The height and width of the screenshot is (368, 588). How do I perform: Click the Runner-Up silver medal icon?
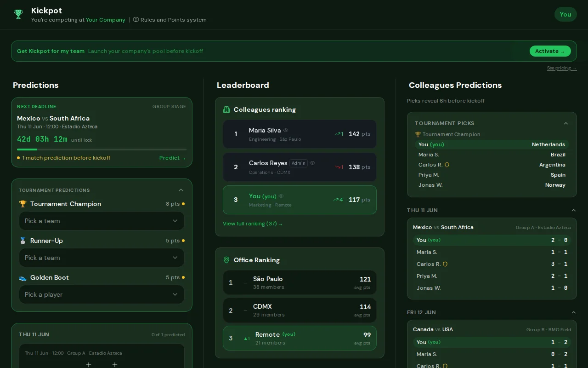[x=23, y=241]
